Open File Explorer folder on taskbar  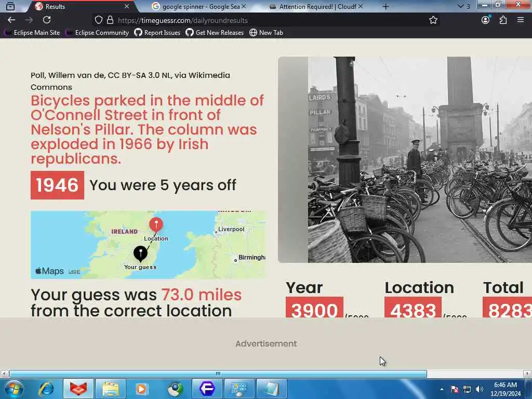(x=111, y=389)
